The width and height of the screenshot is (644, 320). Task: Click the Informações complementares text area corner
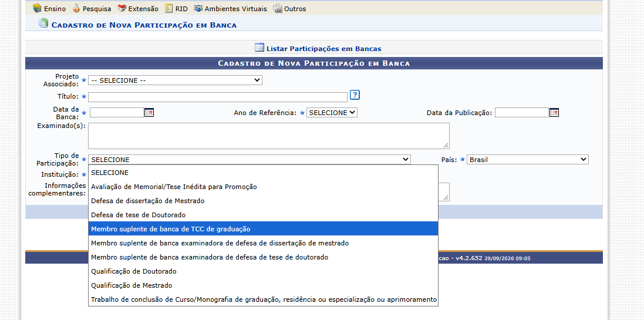click(x=446, y=198)
